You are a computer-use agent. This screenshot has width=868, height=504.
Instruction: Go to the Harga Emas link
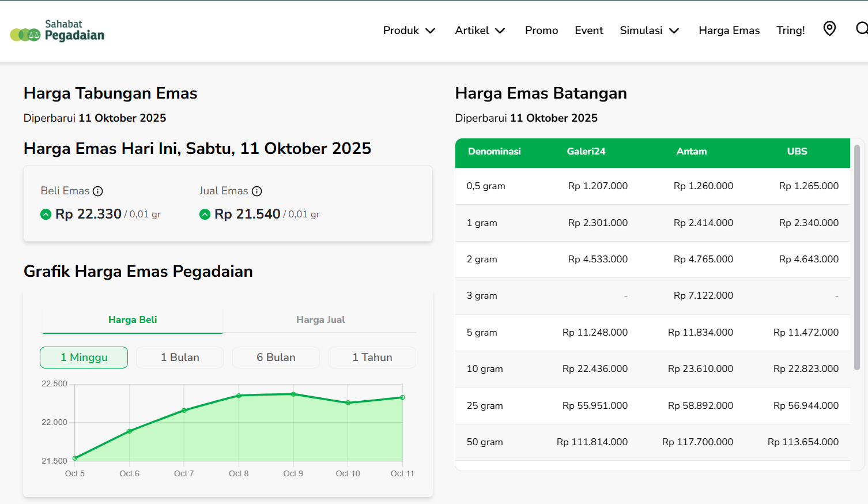coord(729,31)
